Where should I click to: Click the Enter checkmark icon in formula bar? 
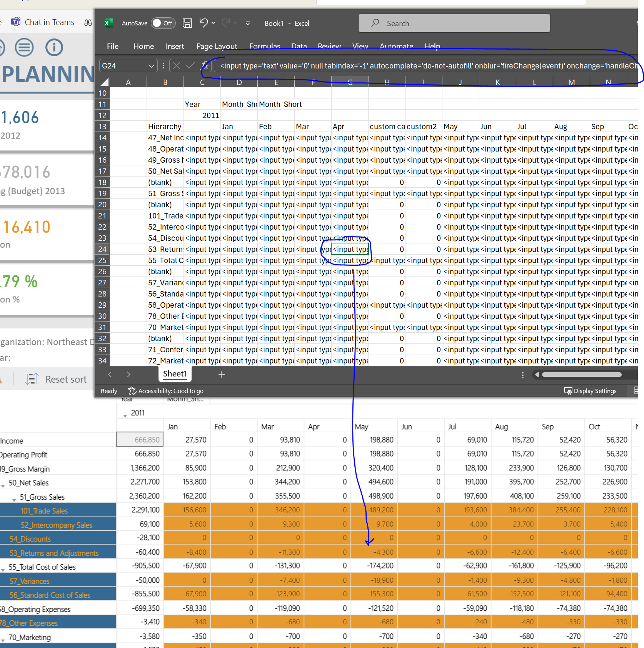click(x=190, y=66)
